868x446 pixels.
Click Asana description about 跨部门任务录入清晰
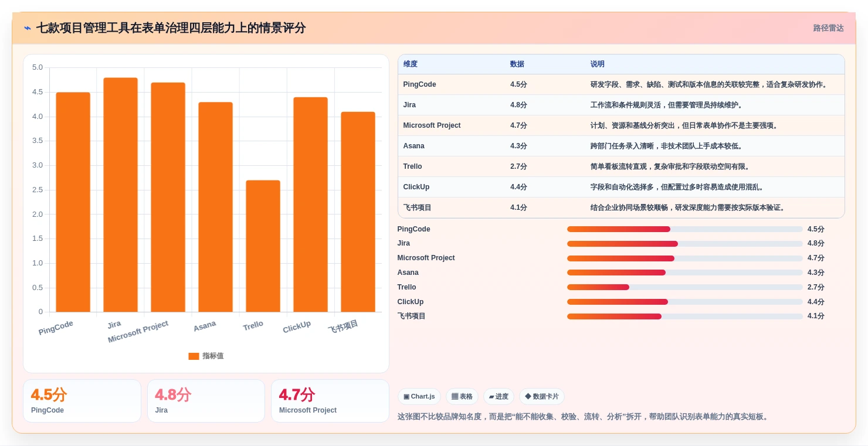(x=667, y=146)
